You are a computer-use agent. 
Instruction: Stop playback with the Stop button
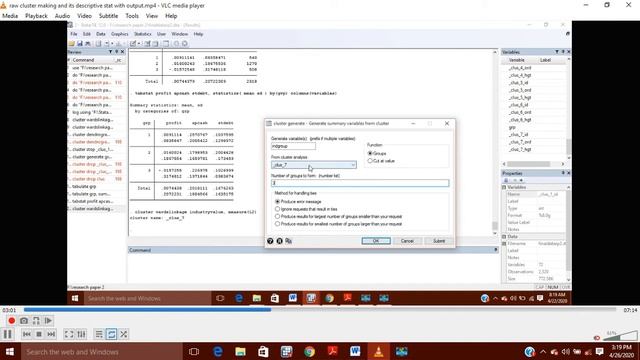point(39,334)
